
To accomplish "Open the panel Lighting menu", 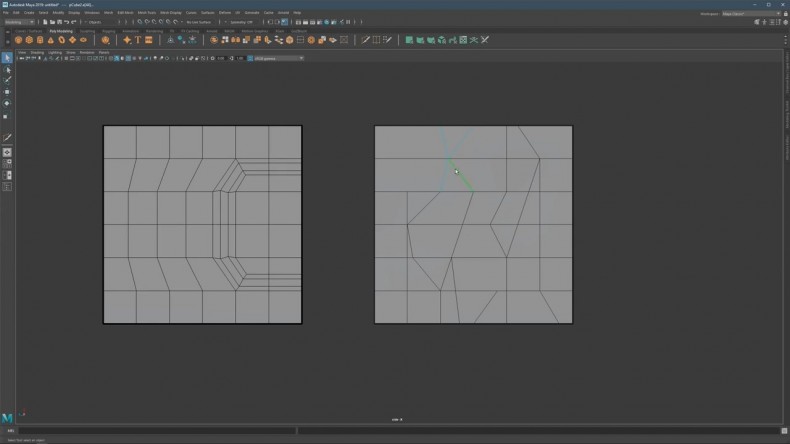I will 55,52.
